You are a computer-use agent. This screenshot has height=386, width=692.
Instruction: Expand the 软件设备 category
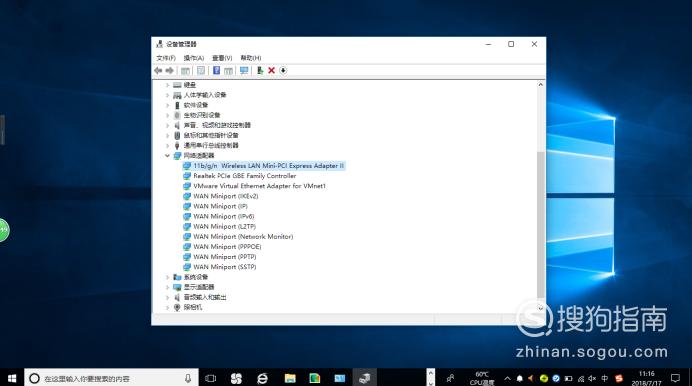(x=167, y=105)
